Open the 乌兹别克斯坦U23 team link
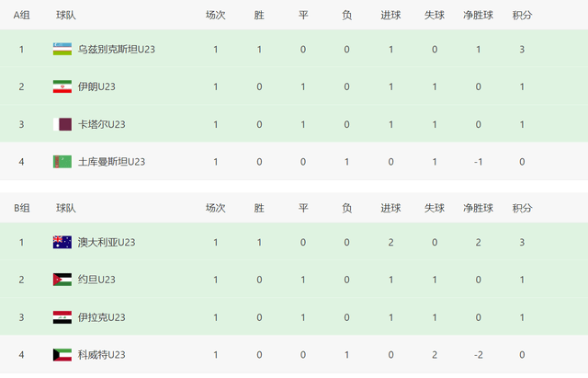The width and height of the screenshot is (588, 378). click(x=117, y=49)
